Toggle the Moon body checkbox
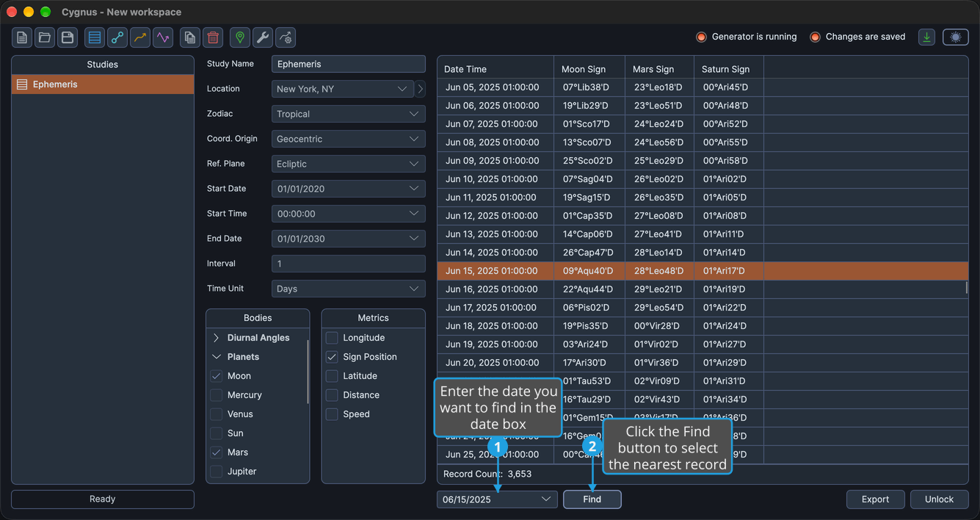Viewport: 980px width, 520px height. [217, 376]
